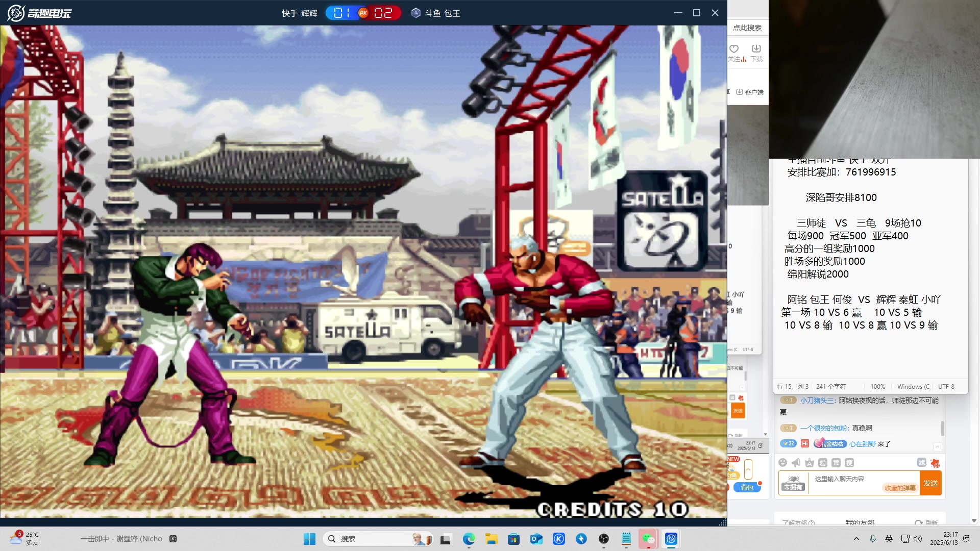Click username 一个很穷的包粉 in chat

tap(824, 428)
